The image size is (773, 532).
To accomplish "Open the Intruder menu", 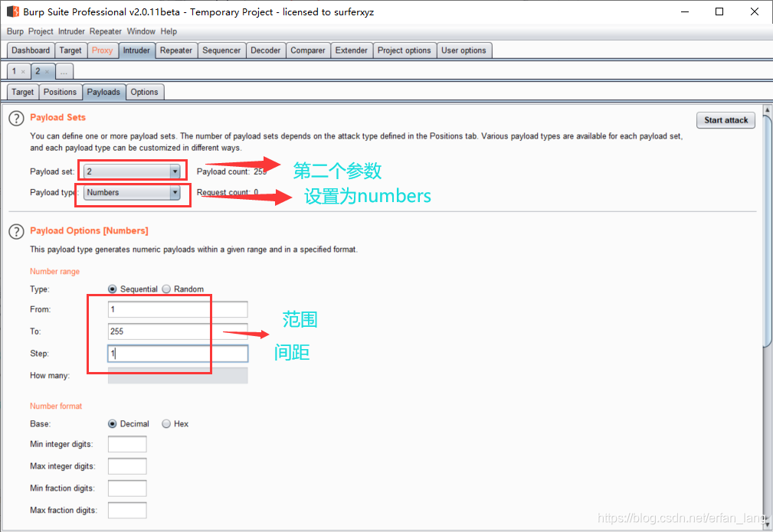I will [71, 31].
